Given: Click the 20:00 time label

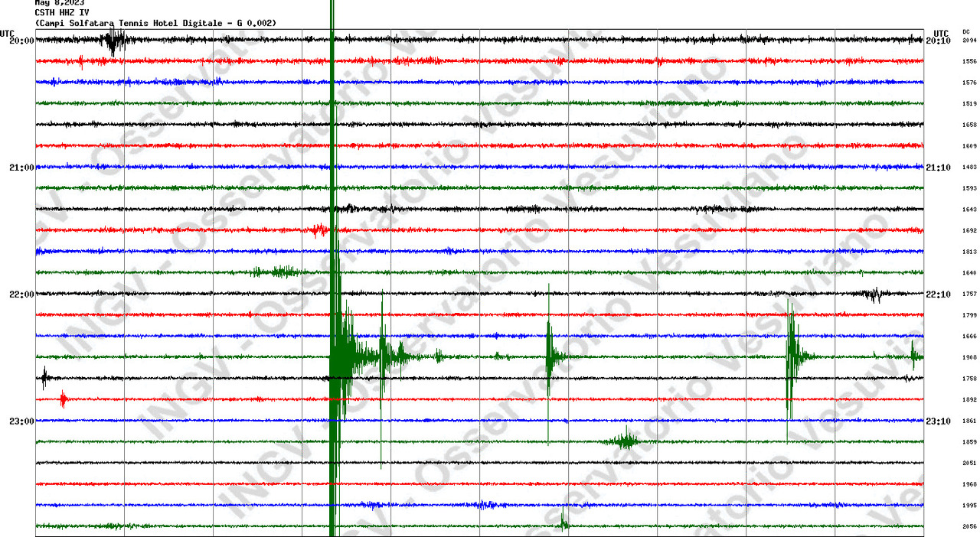Looking at the screenshot, I should pos(21,41).
